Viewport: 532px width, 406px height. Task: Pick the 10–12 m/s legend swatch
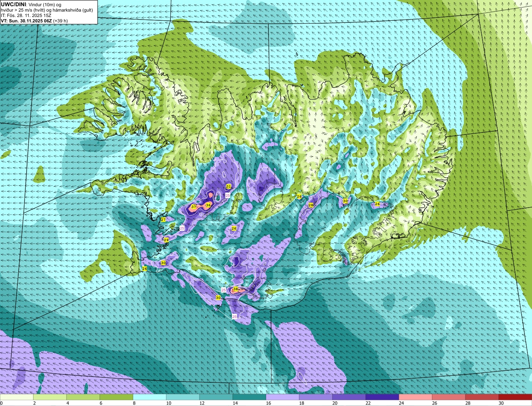click(183, 397)
